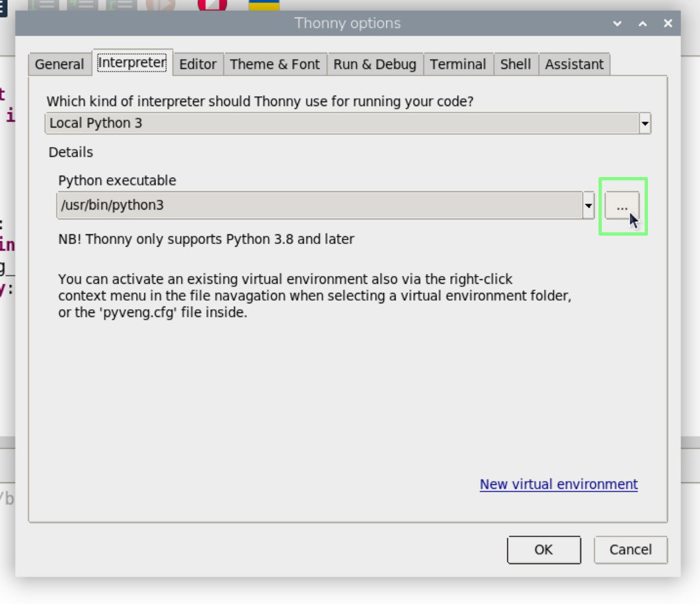Click the Cancel button

pos(630,549)
